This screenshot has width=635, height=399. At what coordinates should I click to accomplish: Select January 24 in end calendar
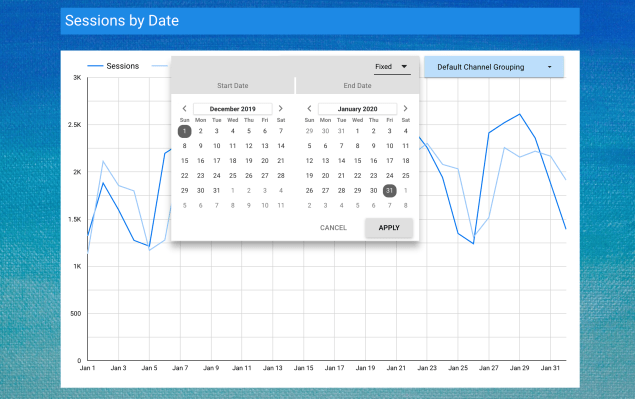(x=389, y=175)
